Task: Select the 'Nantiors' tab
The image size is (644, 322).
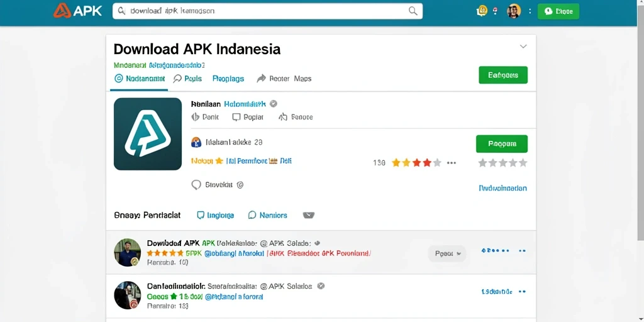Action: click(x=268, y=215)
